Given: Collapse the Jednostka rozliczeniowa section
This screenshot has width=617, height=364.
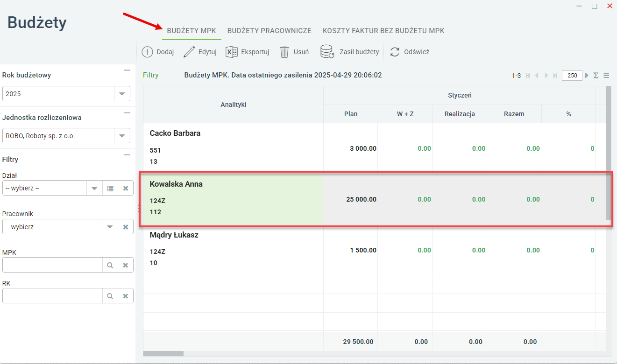Looking at the screenshot, I should [x=127, y=112].
